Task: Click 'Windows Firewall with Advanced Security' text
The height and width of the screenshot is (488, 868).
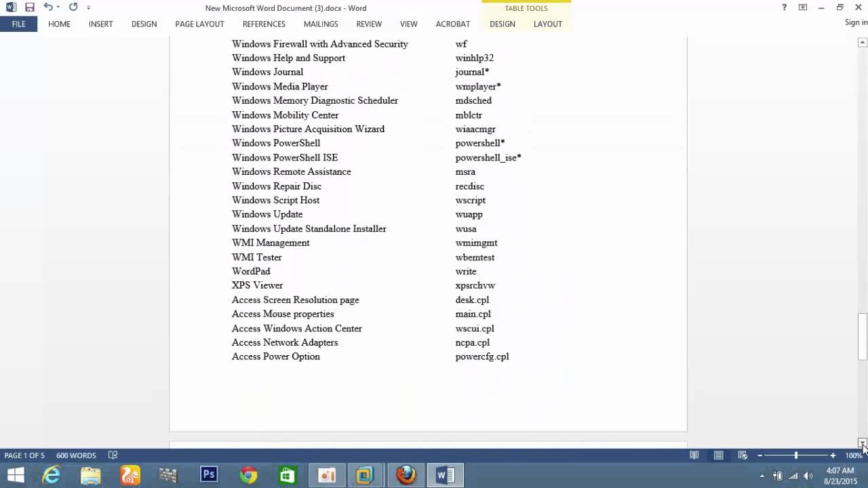Action: tap(320, 44)
